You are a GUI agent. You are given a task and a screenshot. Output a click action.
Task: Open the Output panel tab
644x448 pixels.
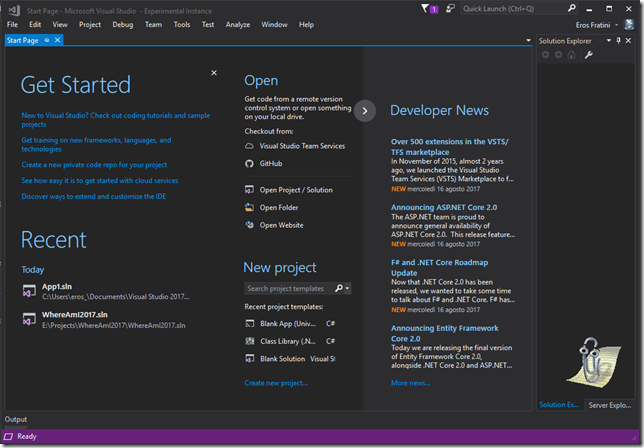click(16, 419)
